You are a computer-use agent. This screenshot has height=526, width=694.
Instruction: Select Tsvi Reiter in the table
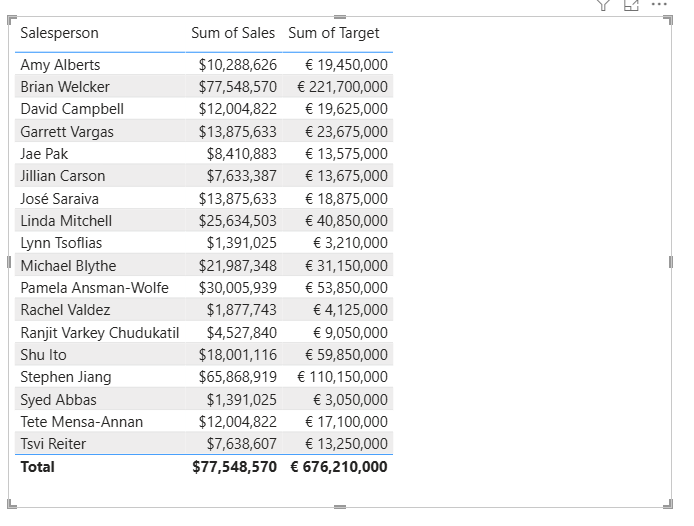(53, 444)
